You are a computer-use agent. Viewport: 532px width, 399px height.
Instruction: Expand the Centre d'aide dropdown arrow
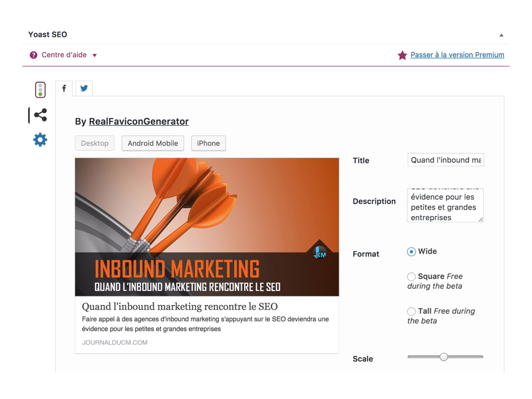pos(95,55)
